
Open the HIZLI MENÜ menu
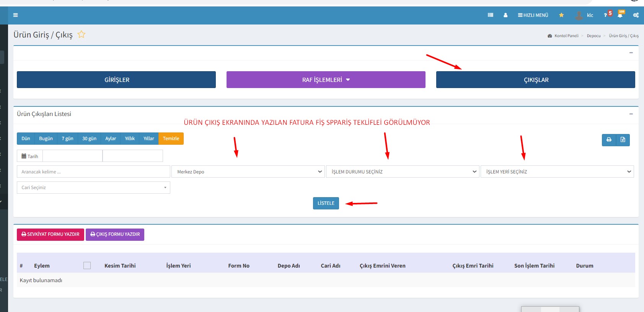[533, 15]
